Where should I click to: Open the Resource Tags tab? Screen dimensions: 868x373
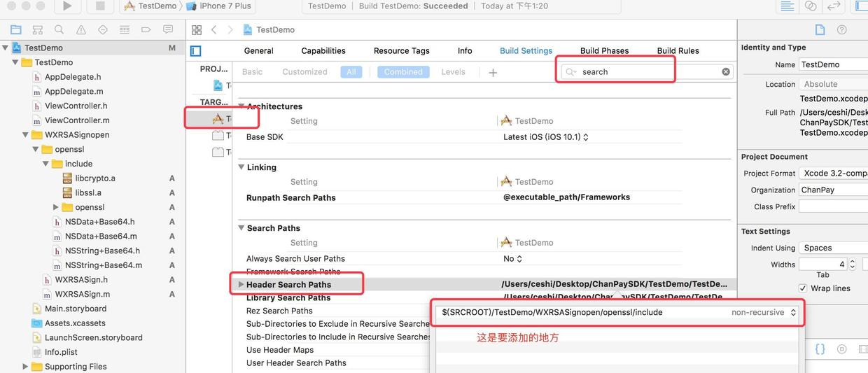pos(402,51)
